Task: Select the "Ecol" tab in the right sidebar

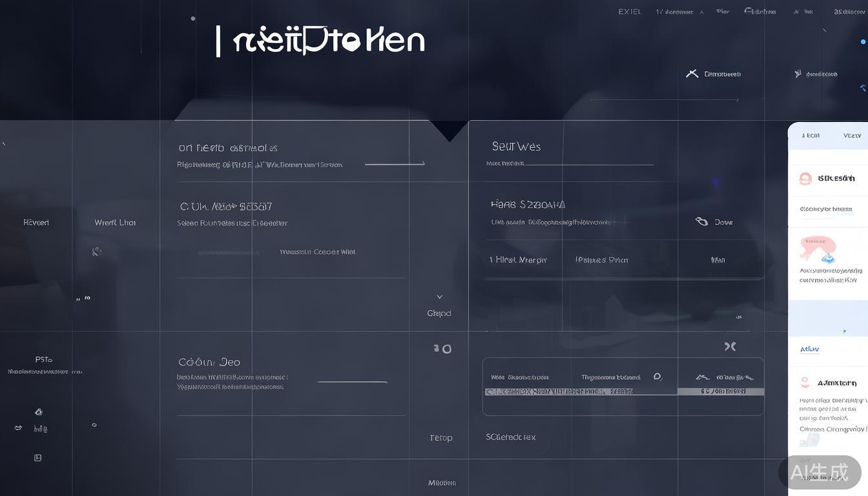Action: point(811,135)
